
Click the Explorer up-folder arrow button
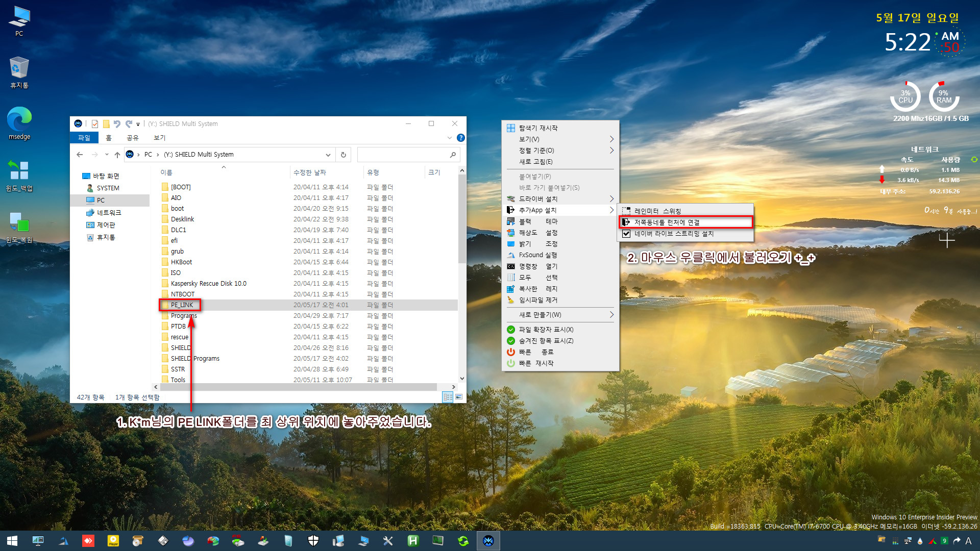pyautogui.click(x=117, y=155)
